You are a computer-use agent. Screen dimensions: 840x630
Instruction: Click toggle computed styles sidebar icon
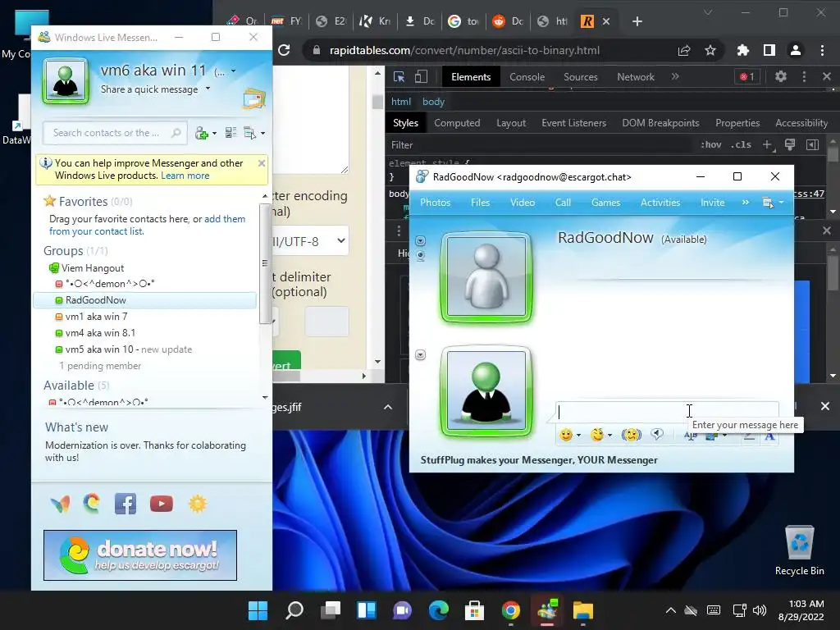tap(813, 144)
